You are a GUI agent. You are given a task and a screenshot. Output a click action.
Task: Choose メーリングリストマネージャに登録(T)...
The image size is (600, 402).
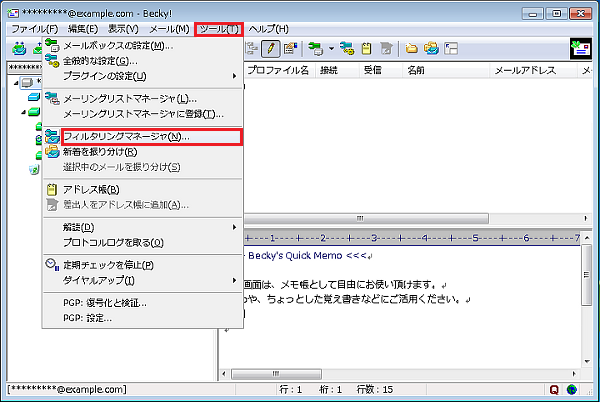tap(143, 114)
